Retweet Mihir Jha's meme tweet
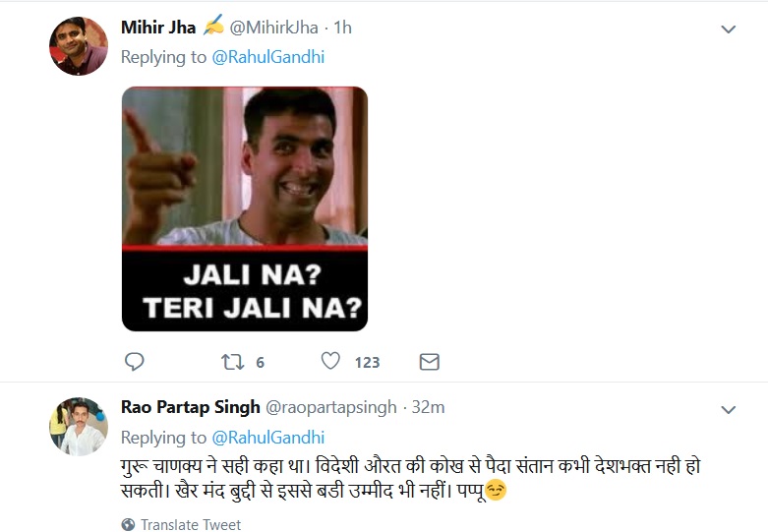Screen dimensions: 768x532 click(x=232, y=363)
